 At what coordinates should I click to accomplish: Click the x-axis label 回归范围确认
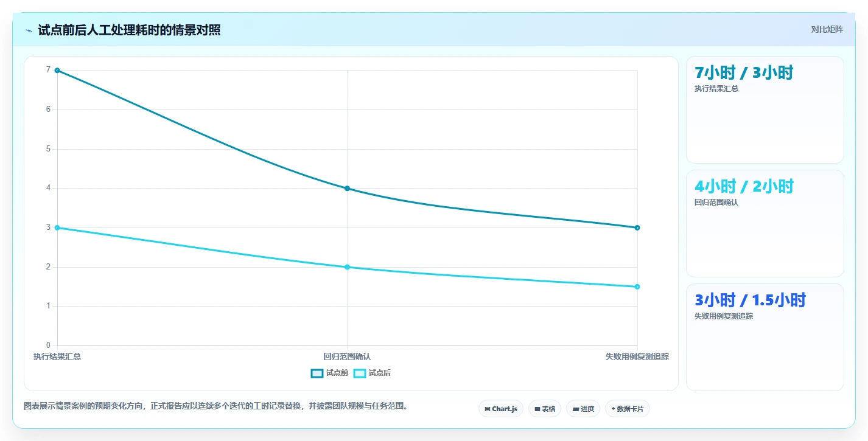coord(347,356)
